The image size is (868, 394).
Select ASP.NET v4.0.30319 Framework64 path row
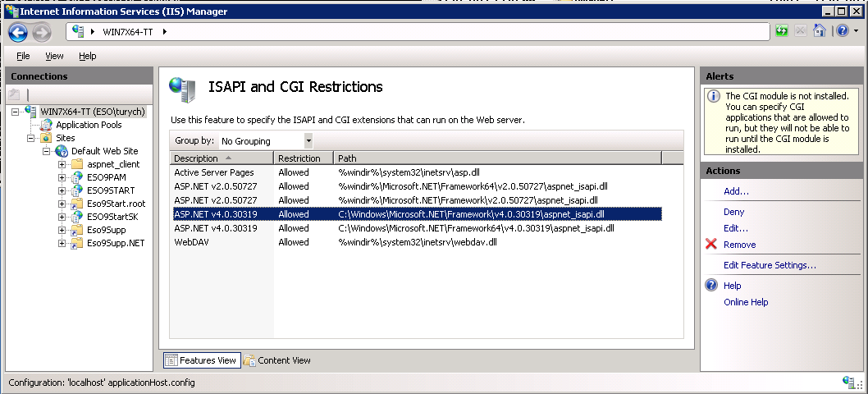416,228
